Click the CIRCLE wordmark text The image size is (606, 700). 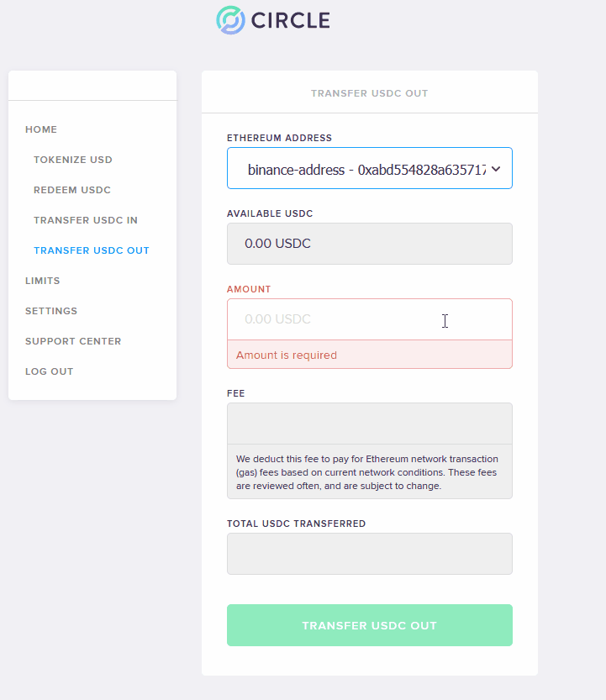coord(291,20)
